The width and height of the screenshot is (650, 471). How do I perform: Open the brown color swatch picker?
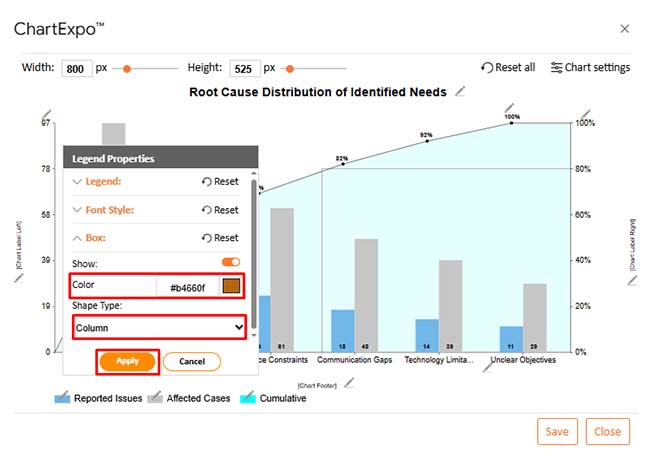click(231, 287)
